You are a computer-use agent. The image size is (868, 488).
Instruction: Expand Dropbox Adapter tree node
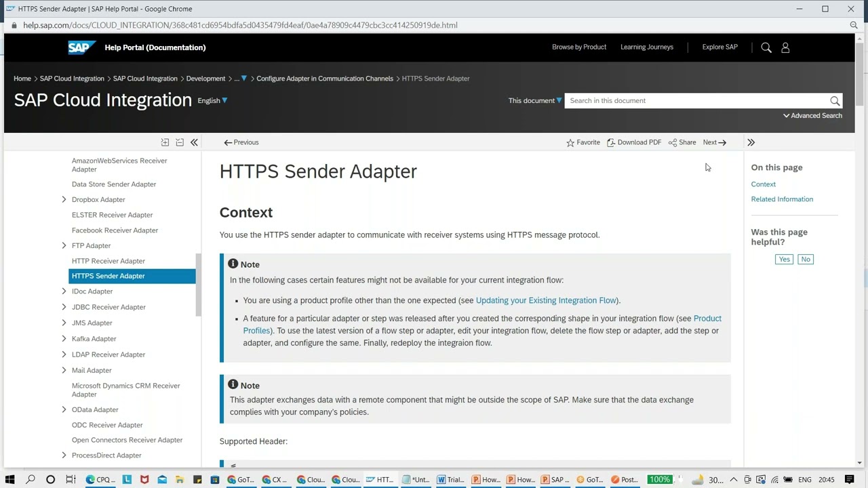coord(64,200)
